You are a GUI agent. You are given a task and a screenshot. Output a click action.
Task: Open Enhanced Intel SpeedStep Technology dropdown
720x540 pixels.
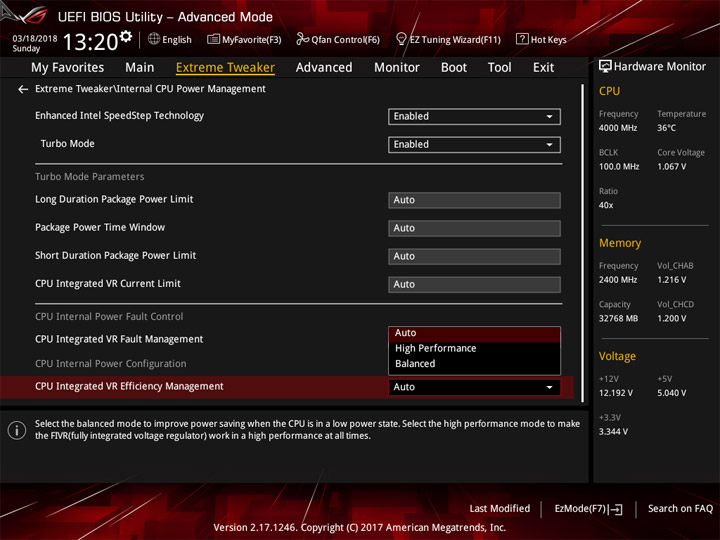point(474,117)
